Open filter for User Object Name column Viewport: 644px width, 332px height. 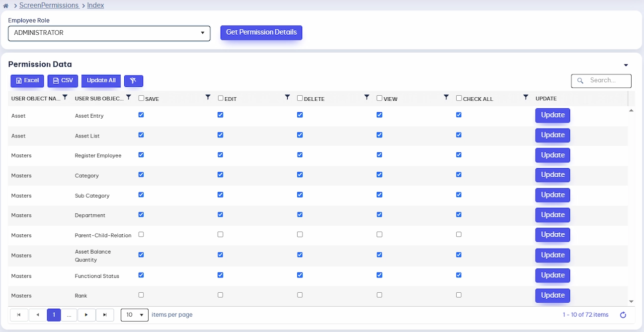(65, 98)
